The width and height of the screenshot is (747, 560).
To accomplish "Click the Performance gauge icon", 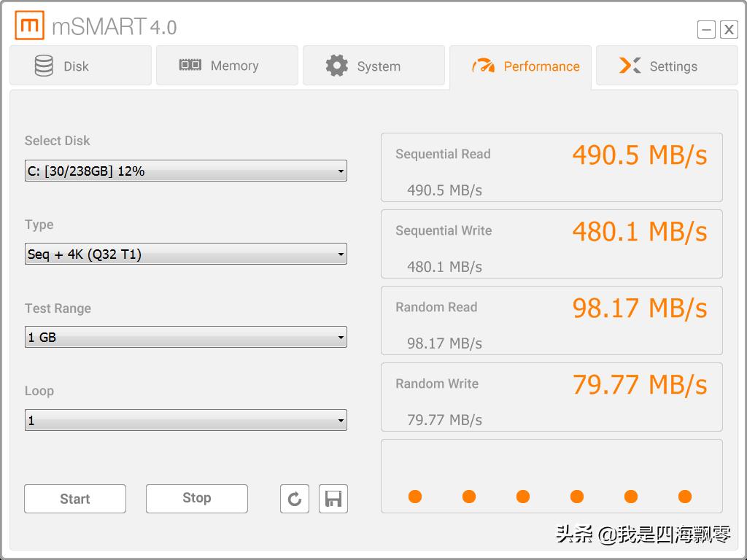I will [483, 66].
